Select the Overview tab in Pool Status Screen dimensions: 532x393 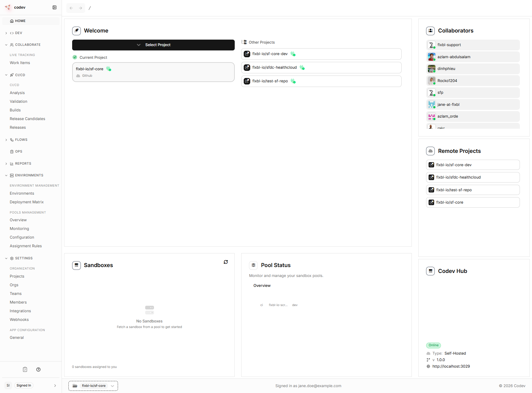pyautogui.click(x=262, y=285)
